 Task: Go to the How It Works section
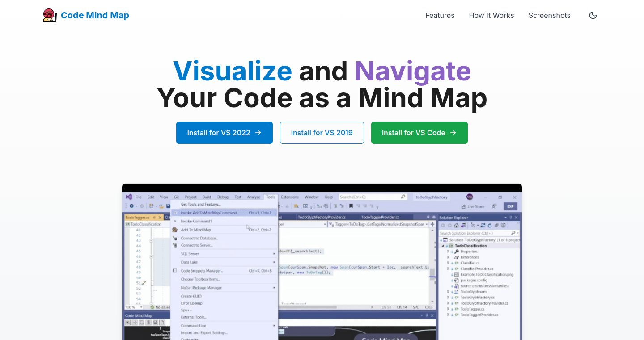click(491, 15)
